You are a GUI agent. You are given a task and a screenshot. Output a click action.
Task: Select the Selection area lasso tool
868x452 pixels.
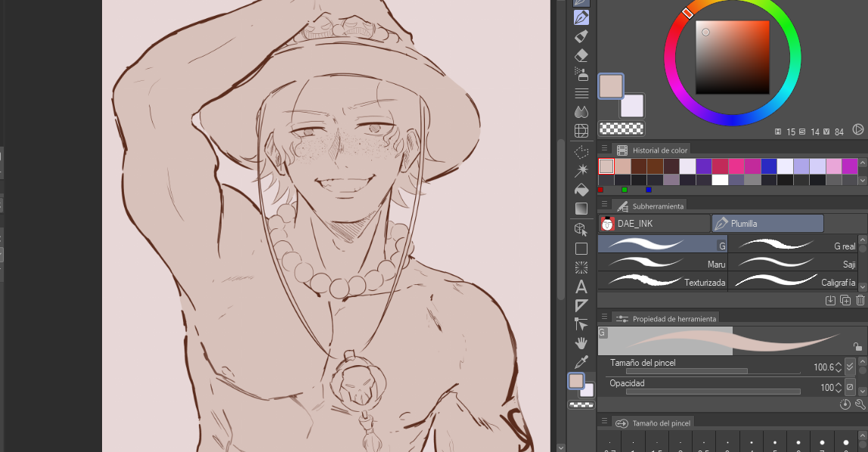tap(581, 152)
